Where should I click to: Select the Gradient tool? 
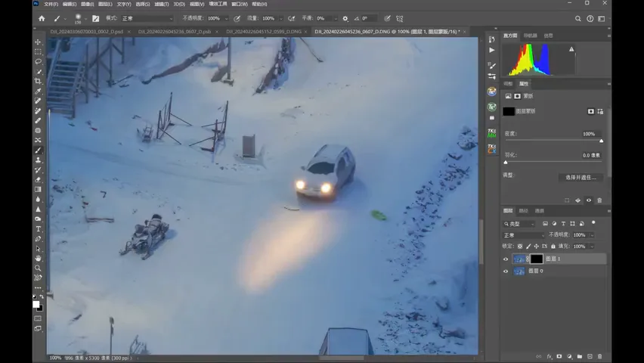coord(39,190)
